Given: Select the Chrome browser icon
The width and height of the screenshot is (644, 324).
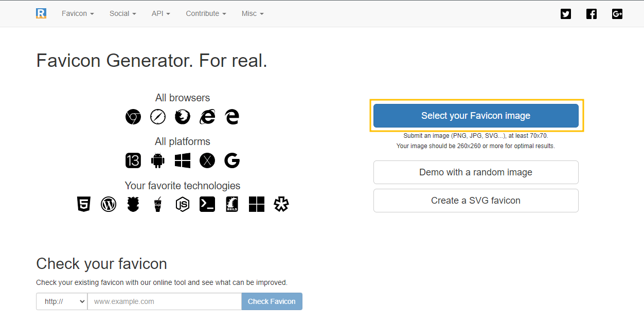Looking at the screenshot, I should click(133, 117).
